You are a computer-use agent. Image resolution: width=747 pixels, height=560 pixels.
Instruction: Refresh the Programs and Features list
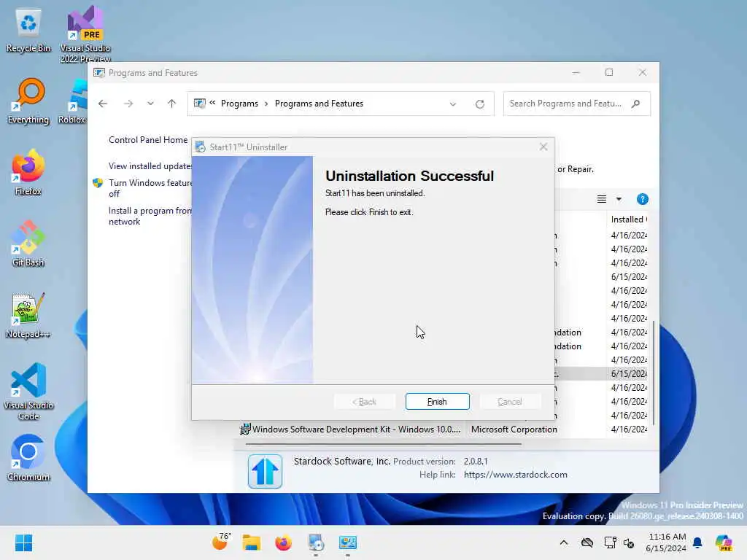(x=480, y=104)
